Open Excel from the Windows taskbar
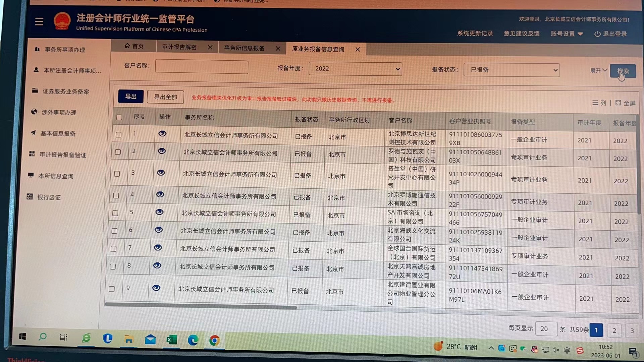 (171, 340)
